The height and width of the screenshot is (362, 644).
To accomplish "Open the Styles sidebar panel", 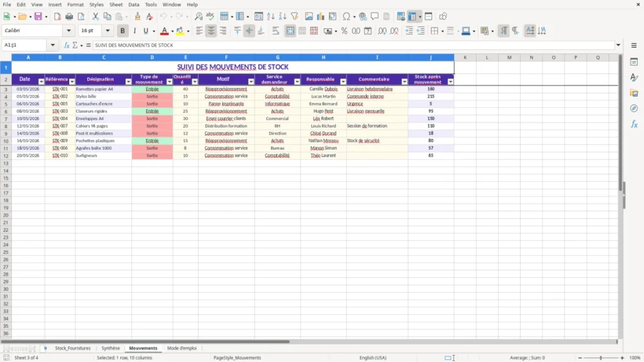I will click(x=634, y=77).
